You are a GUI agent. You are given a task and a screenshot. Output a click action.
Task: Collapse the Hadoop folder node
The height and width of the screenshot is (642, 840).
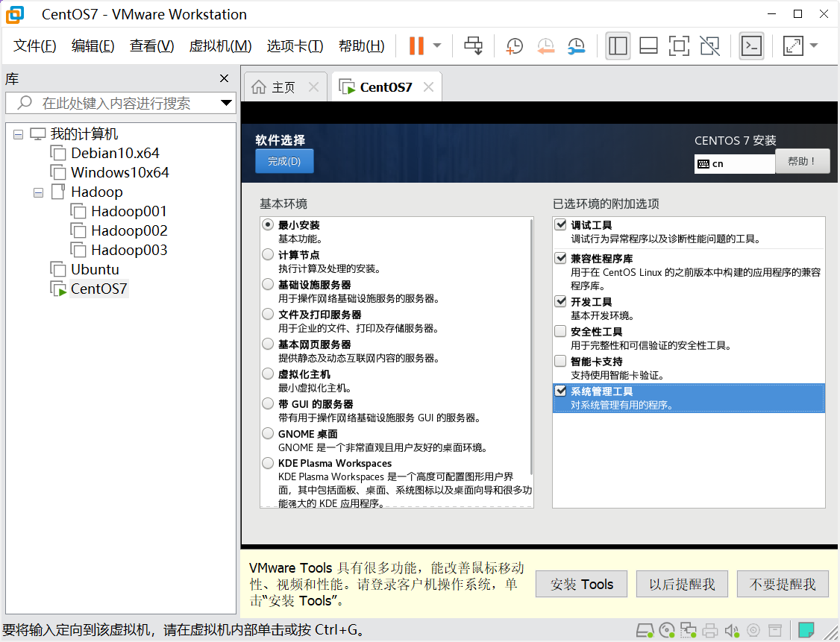[39, 192]
